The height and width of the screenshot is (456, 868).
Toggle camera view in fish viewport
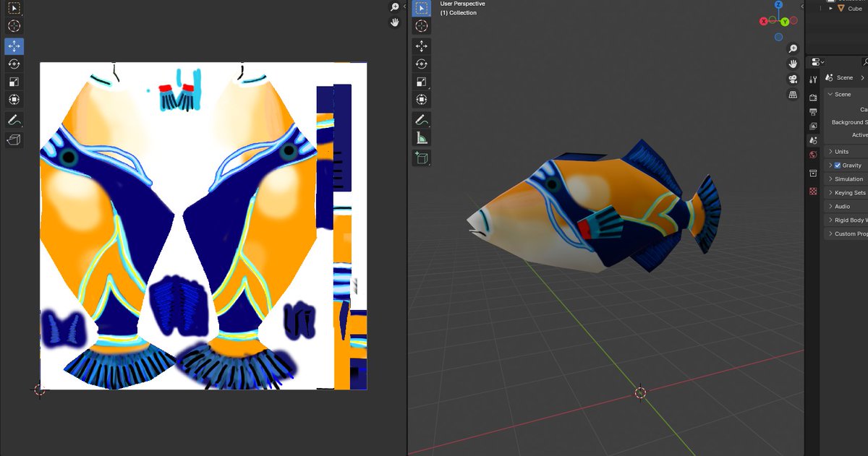793,79
